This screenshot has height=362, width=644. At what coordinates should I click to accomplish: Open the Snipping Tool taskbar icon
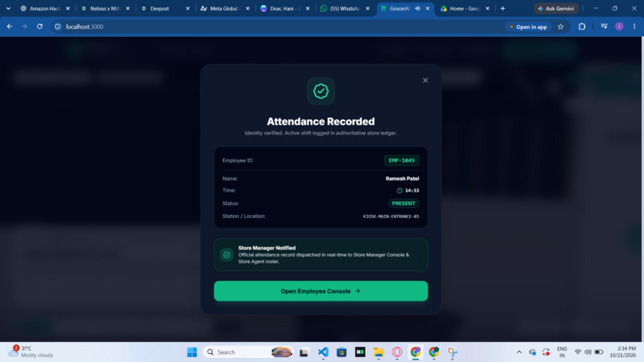click(452, 352)
